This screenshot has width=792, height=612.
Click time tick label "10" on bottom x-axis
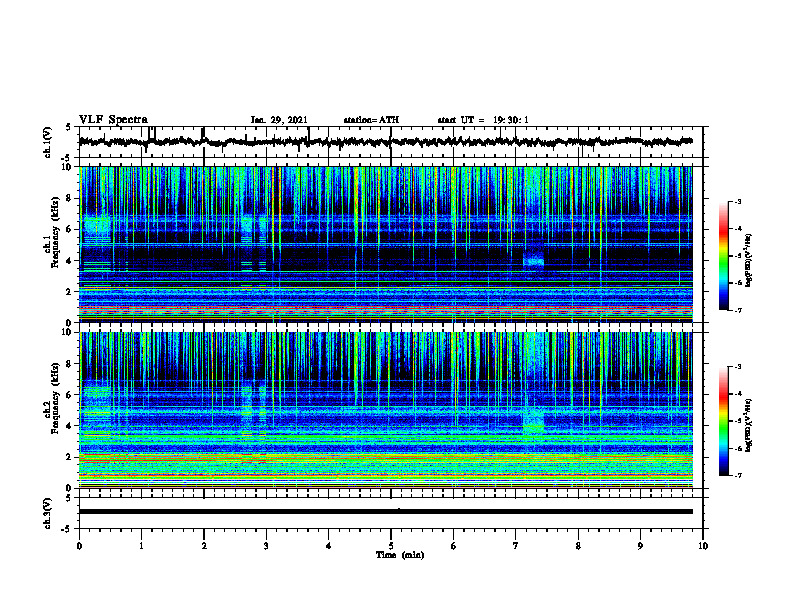pos(703,546)
